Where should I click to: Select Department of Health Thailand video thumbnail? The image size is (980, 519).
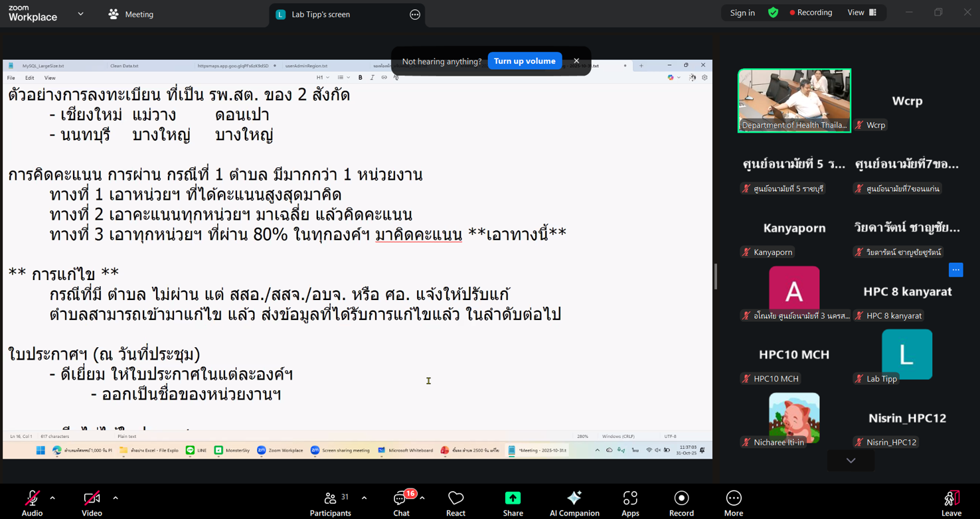[794, 100]
